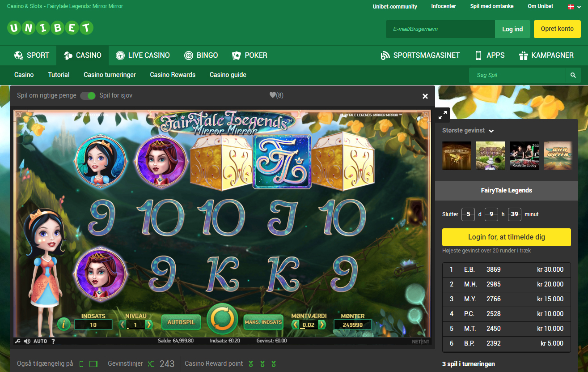Screen dimensions: 588x372
Task: Start search with the magnifying glass icon
Action: coord(573,75)
